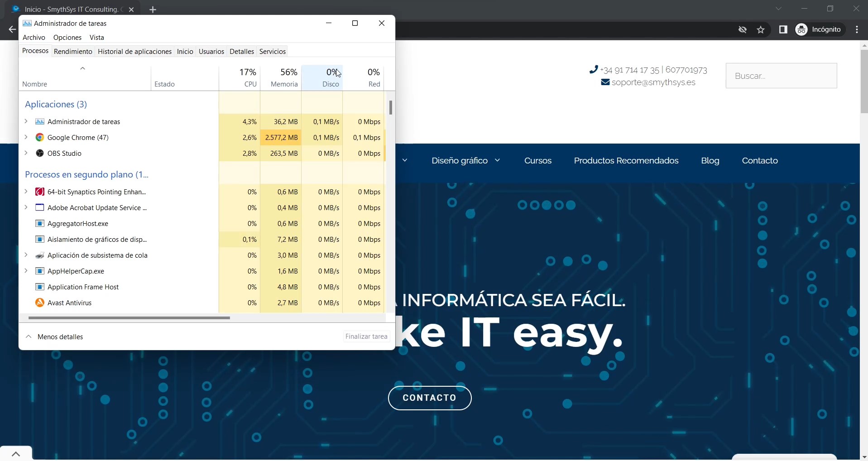868x461 pixels.
Task: Open the Contacto navigation link
Action: (760, 161)
